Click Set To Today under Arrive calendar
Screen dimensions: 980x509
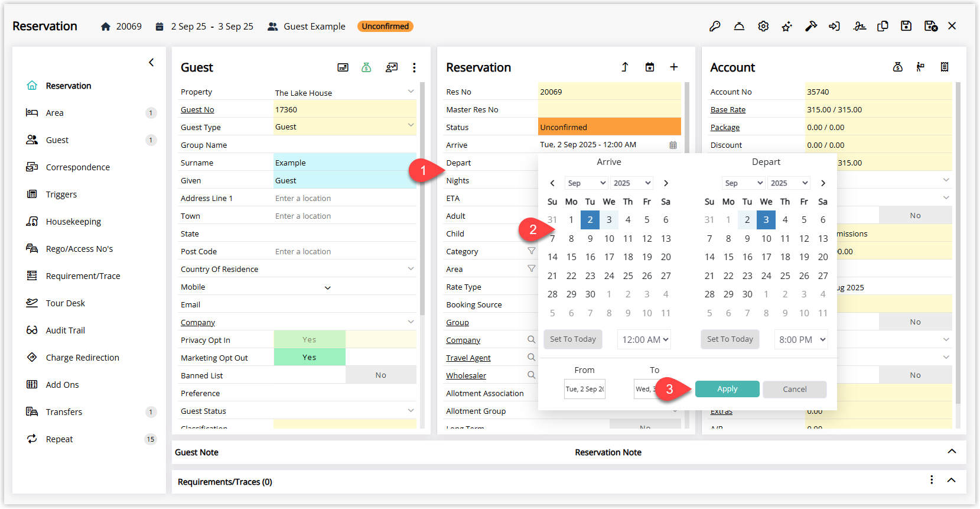point(573,339)
